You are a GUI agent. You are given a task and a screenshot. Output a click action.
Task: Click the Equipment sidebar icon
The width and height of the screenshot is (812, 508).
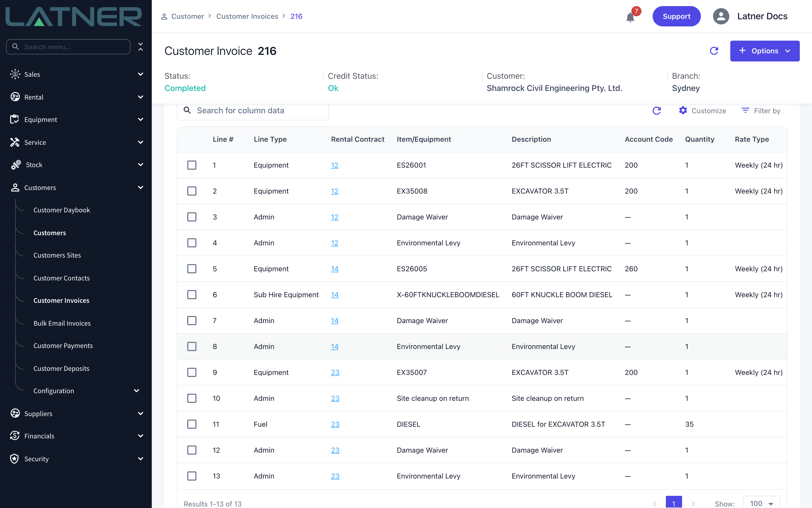[x=14, y=119]
